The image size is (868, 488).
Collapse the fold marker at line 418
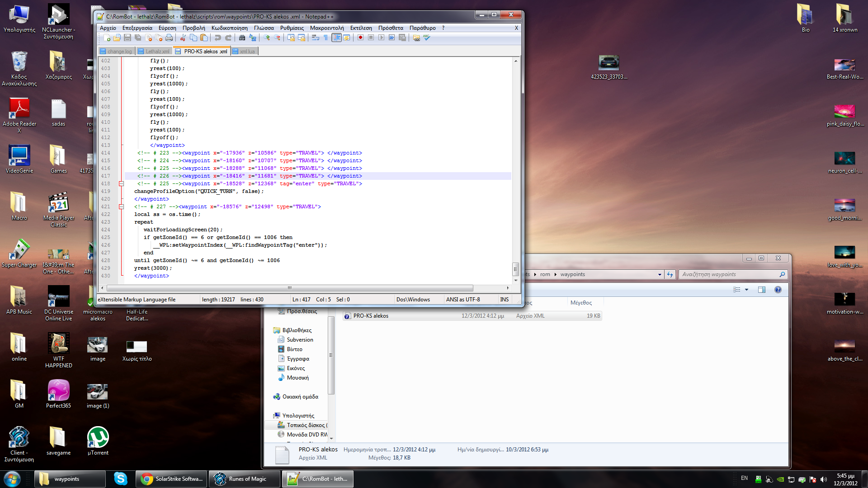[121, 184]
